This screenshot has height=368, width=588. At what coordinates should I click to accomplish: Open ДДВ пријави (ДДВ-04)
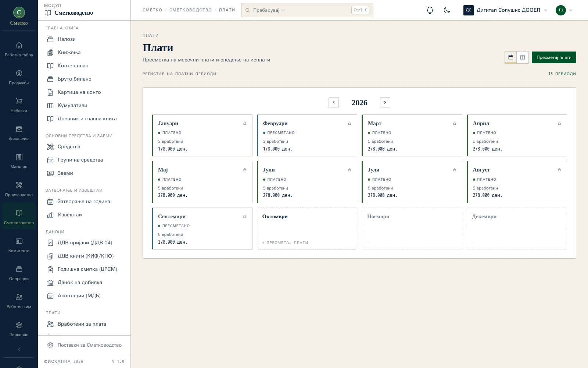84,243
